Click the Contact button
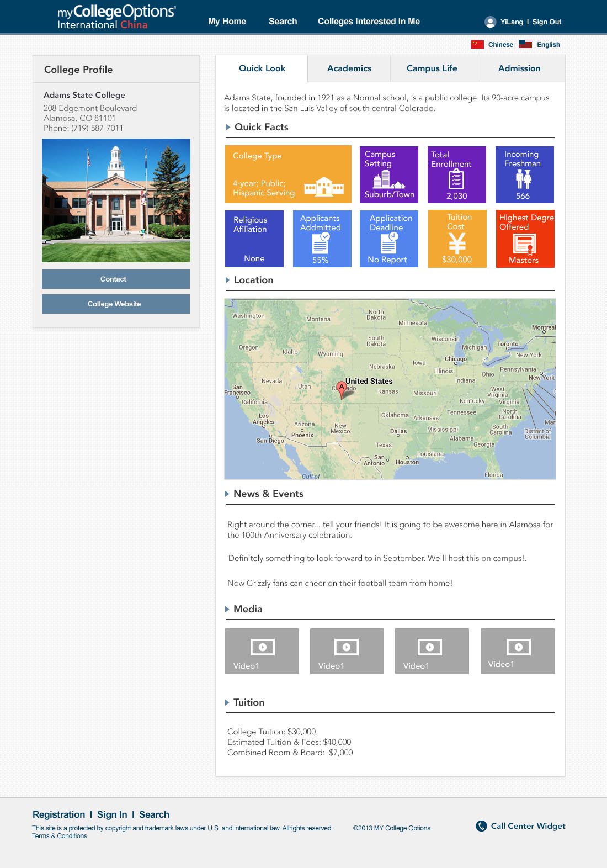 pos(116,279)
